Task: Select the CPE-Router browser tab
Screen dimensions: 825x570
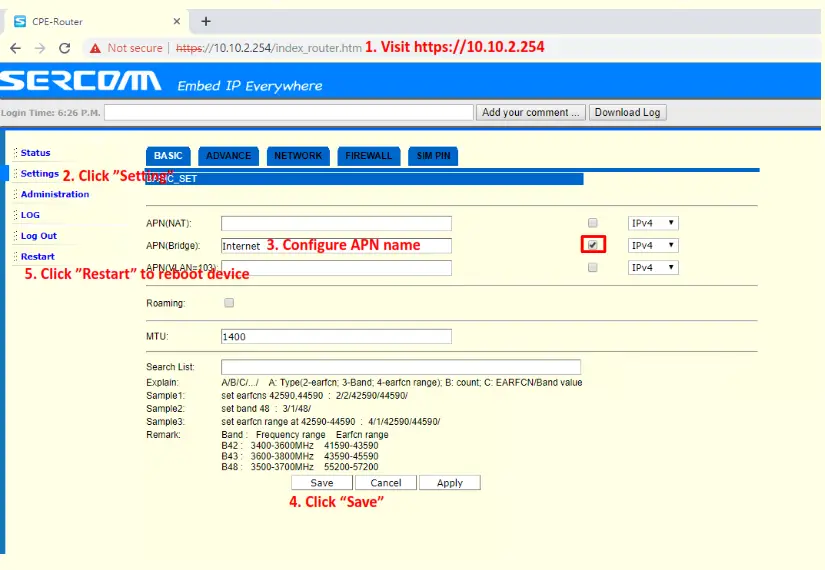Action: (x=96, y=22)
